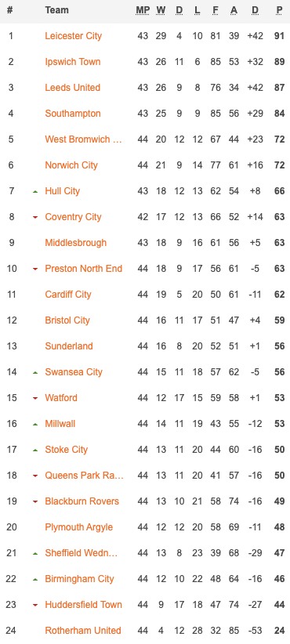Click the green up arrow beside Millwall
The image size is (290, 644).
coord(35,425)
